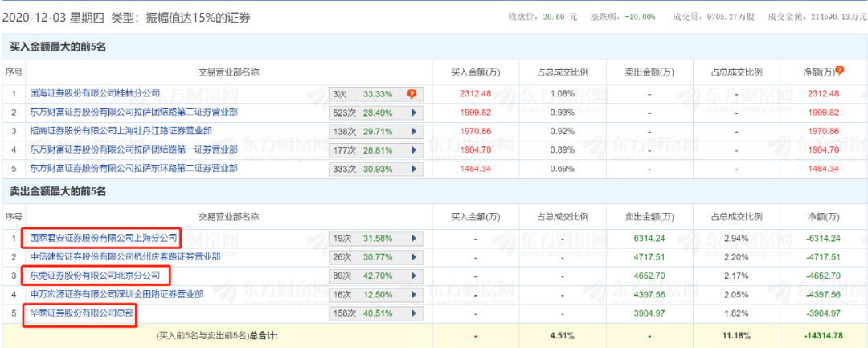Click the sell amount 4652.70 cell
Screen dimensions: 868x348
tap(649, 276)
